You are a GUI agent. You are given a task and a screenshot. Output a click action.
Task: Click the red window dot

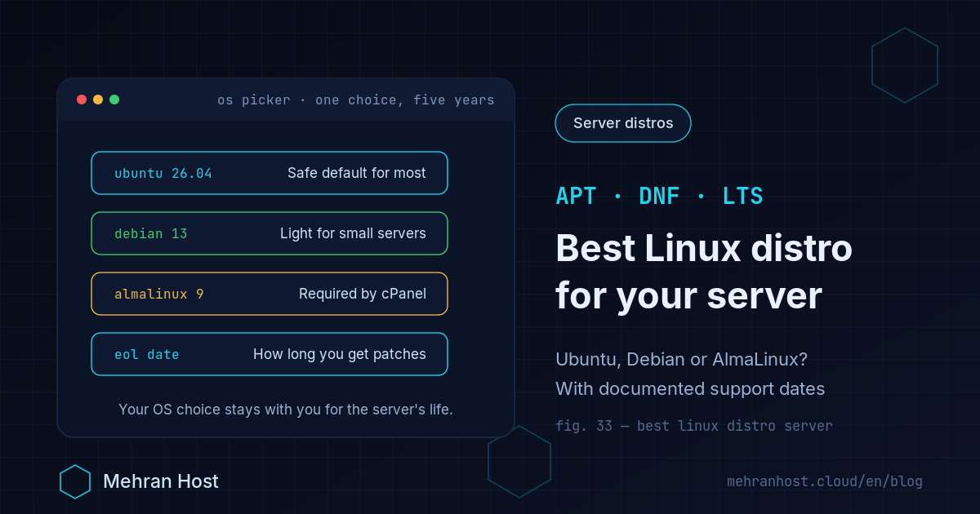point(82,100)
